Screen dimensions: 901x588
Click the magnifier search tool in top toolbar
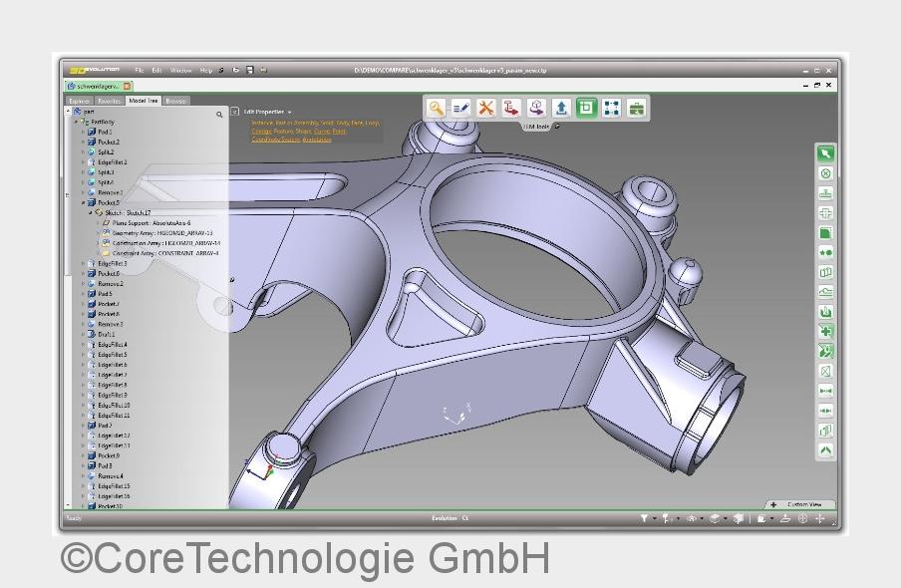click(436, 108)
